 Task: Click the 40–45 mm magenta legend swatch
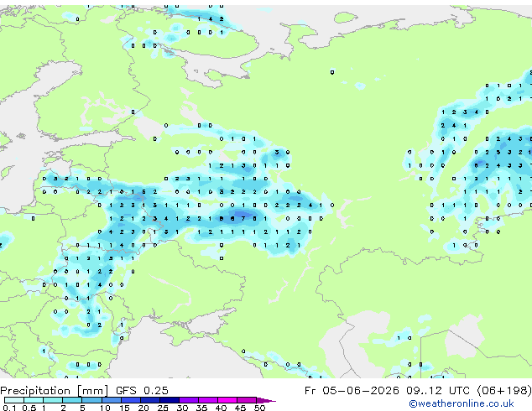(227, 400)
